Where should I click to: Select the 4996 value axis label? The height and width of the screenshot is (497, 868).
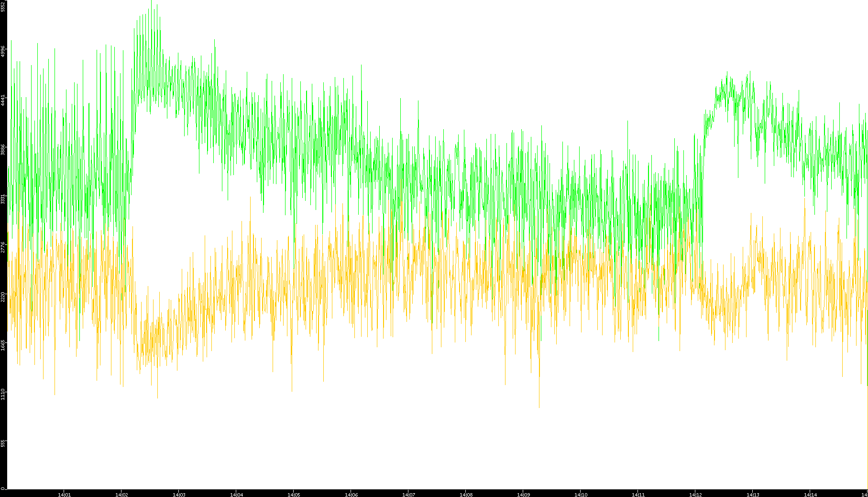tap(3, 51)
